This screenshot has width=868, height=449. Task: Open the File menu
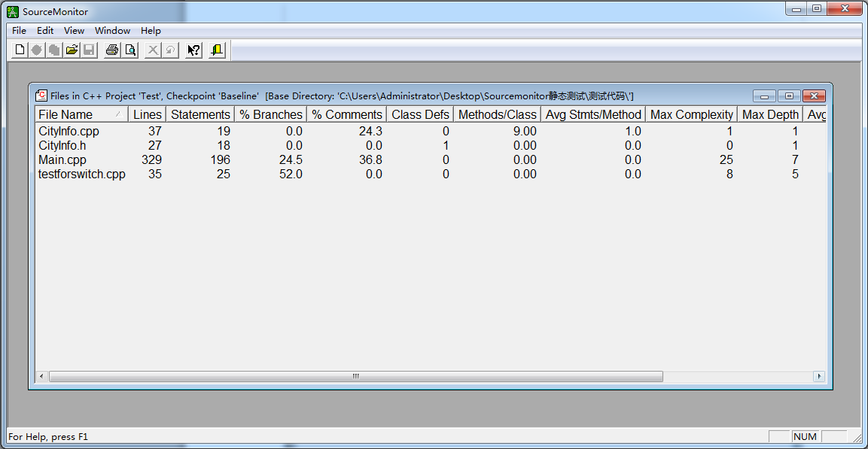pos(18,31)
